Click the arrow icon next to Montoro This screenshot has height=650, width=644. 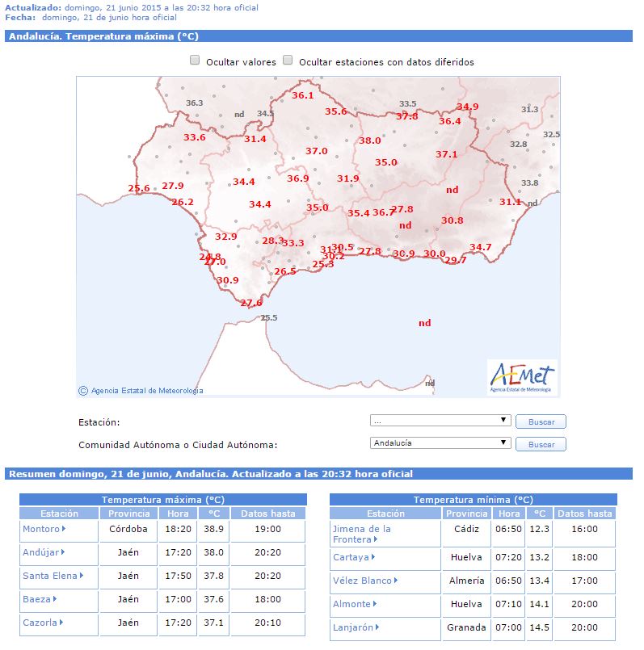click(x=64, y=530)
